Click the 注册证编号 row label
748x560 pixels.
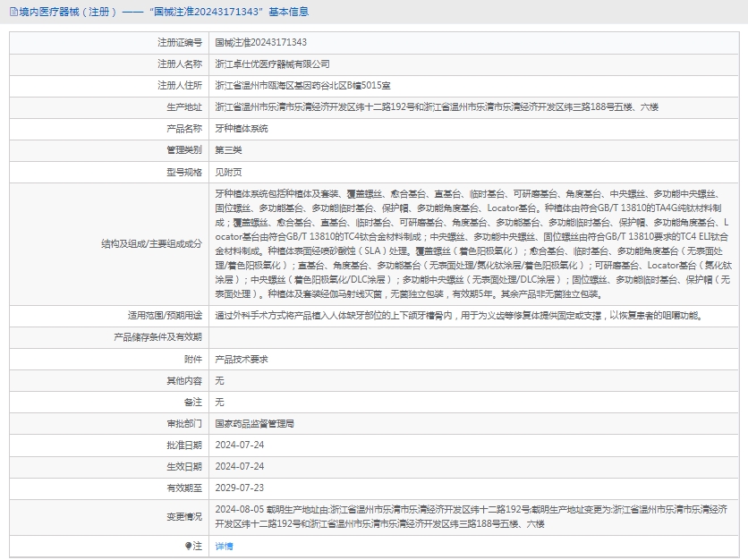coord(180,42)
